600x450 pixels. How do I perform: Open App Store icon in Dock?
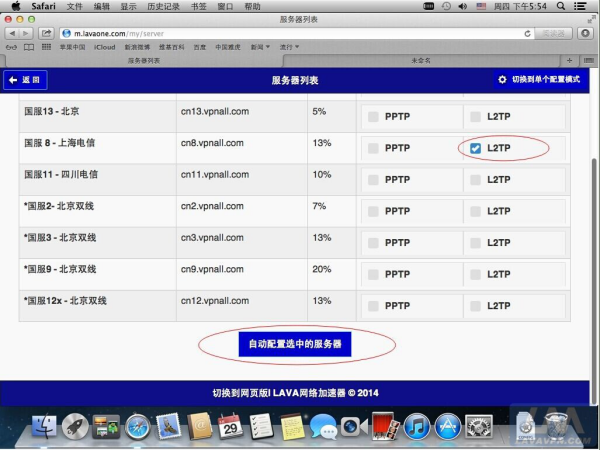pos(448,427)
